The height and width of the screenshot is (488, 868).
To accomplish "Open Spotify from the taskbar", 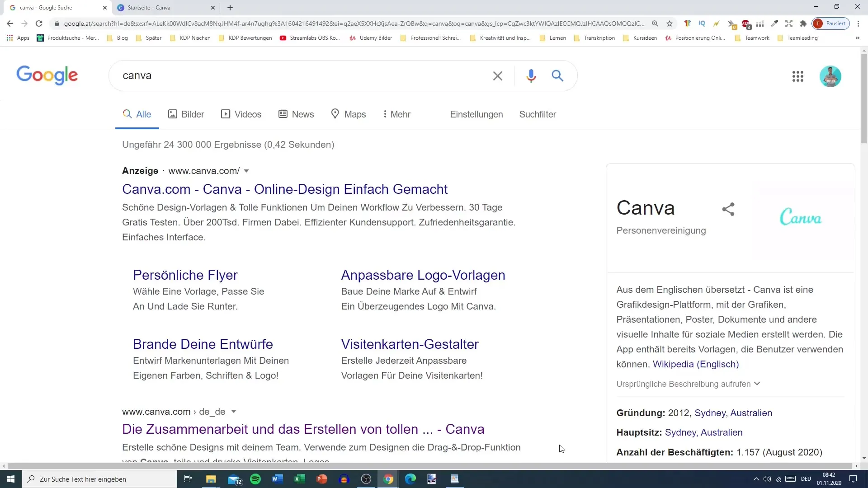I will [x=255, y=479].
